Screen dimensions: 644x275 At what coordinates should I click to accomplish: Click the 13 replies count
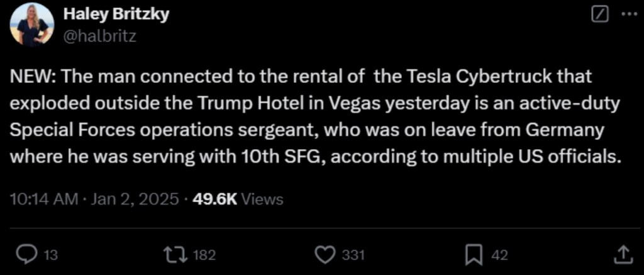pyautogui.click(x=52, y=255)
